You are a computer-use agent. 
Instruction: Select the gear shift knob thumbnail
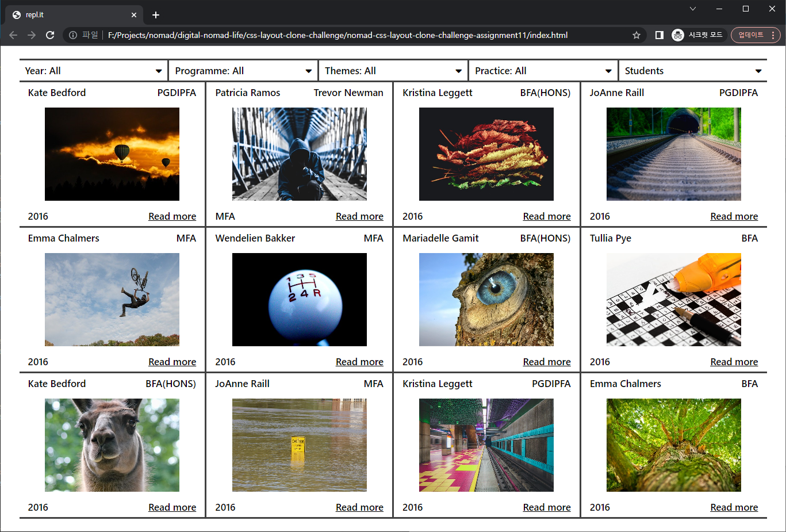pyautogui.click(x=299, y=300)
